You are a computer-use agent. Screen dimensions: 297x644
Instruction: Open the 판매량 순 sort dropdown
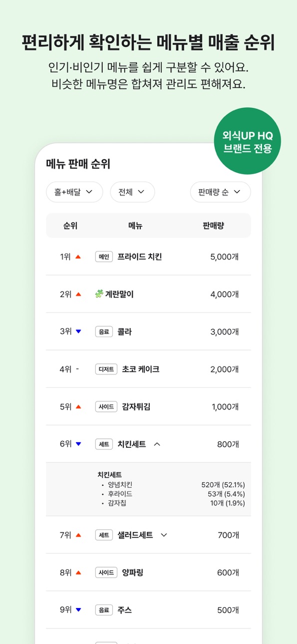[x=220, y=192]
